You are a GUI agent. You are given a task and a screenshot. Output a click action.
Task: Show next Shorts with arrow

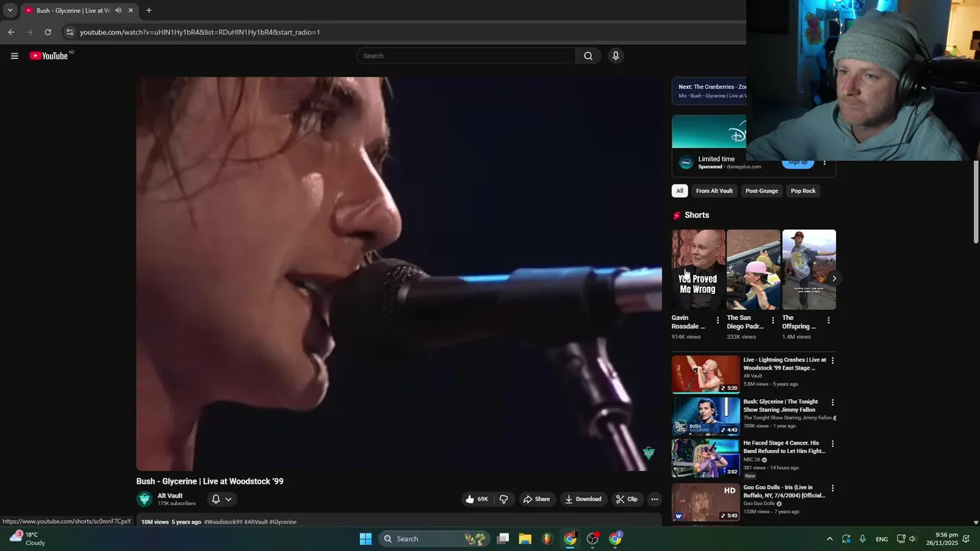[834, 279]
